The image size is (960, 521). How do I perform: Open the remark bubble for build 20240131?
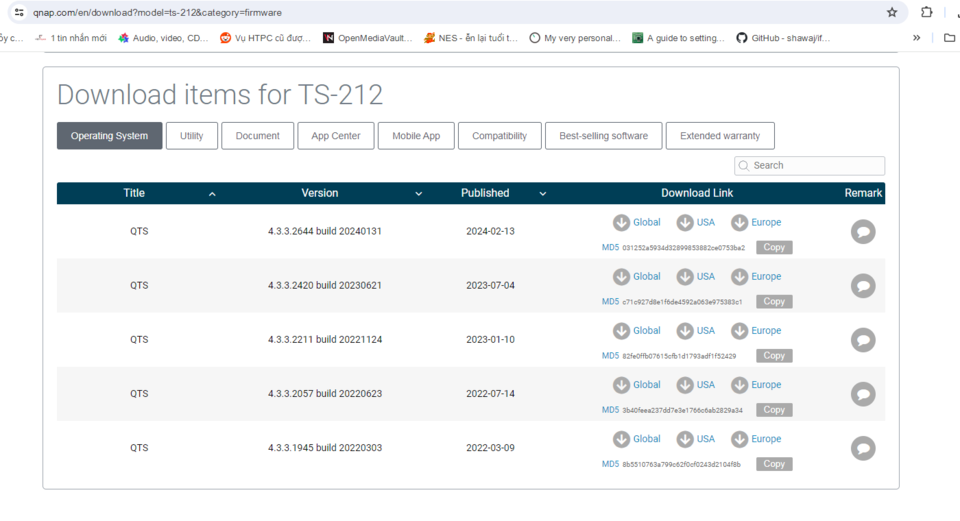coord(863,231)
